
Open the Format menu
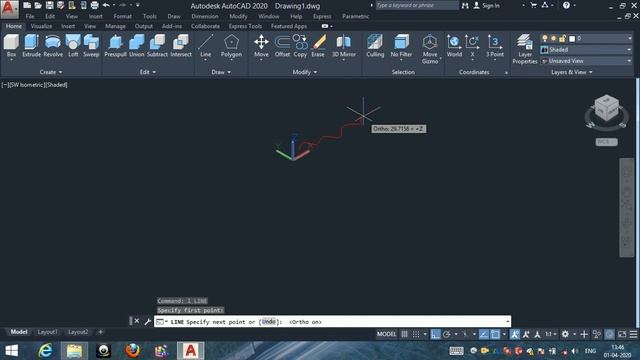[122, 16]
